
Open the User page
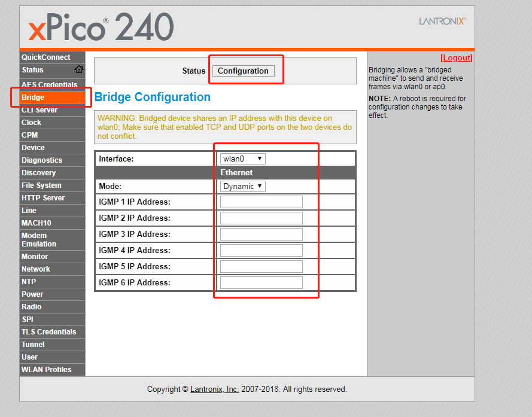(x=52, y=357)
